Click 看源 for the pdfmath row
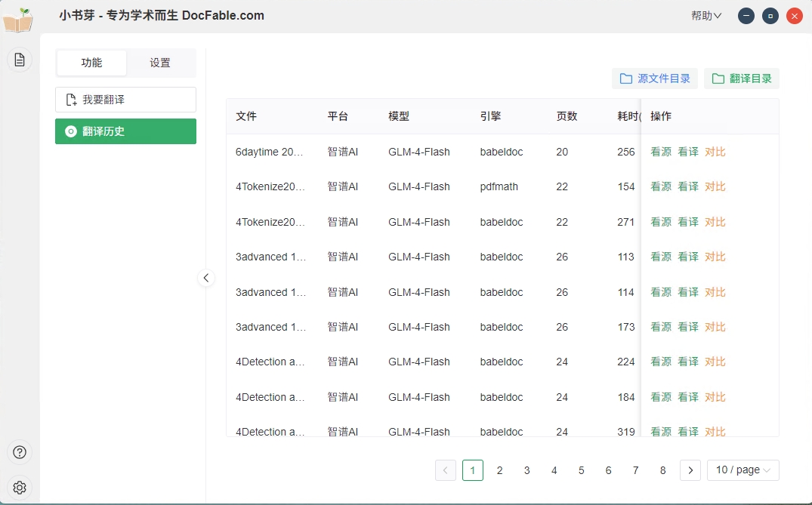Viewport: 812px width, 505px height. click(661, 186)
